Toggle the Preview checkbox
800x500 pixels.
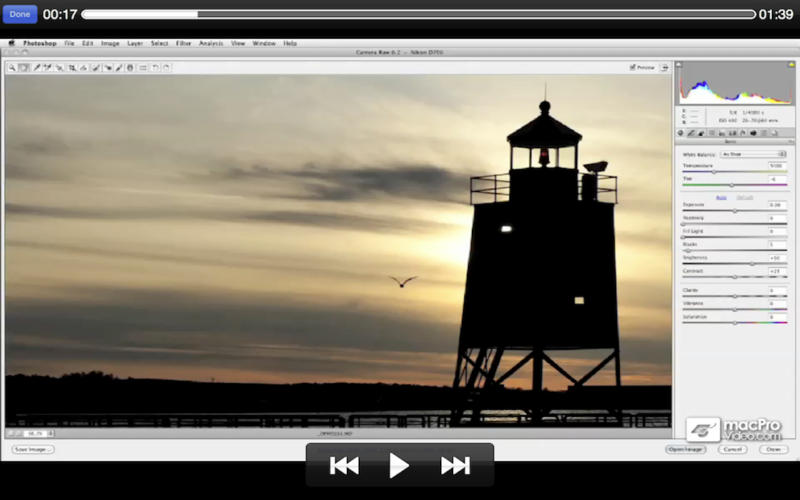tap(633, 68)
